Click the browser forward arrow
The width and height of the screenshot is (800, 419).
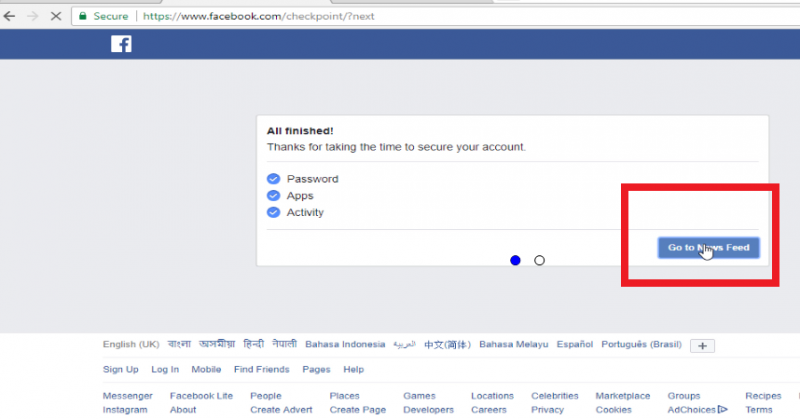coord(33,16)
